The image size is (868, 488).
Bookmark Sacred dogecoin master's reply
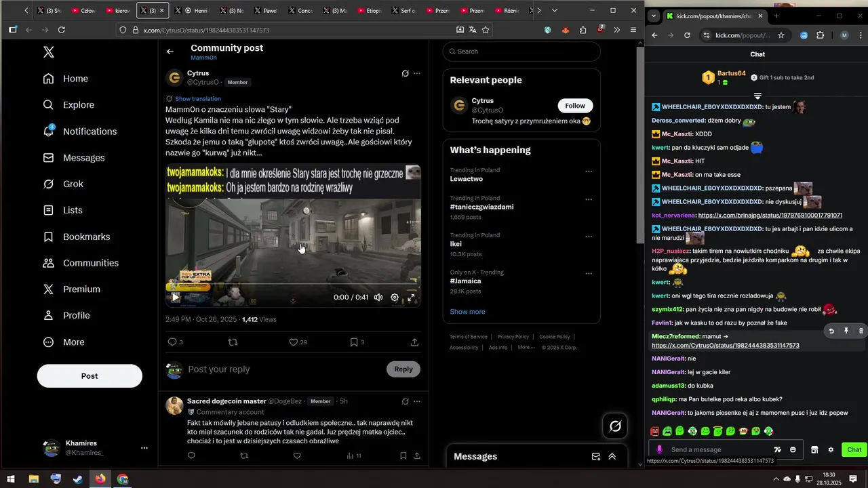[x=403, y=455]
